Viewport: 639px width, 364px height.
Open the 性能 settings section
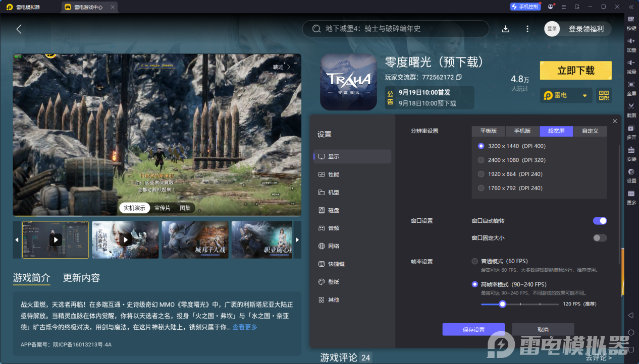point(334,174)
